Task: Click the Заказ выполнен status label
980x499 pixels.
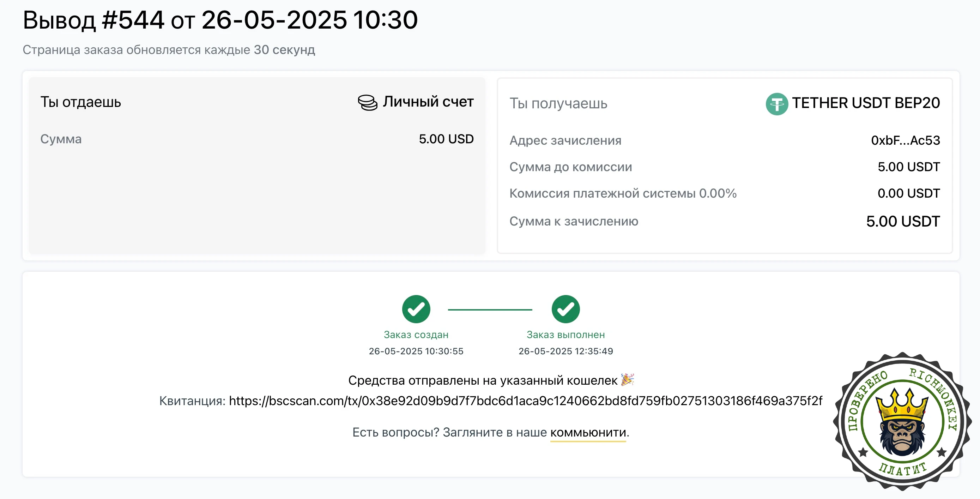Action: (565, 335)
